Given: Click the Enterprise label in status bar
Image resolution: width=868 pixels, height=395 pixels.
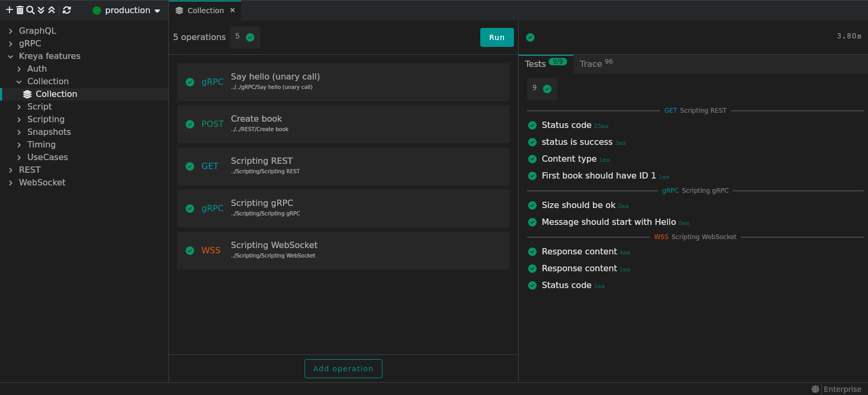Looking at the screenshot, I should [x=842, y=389].
